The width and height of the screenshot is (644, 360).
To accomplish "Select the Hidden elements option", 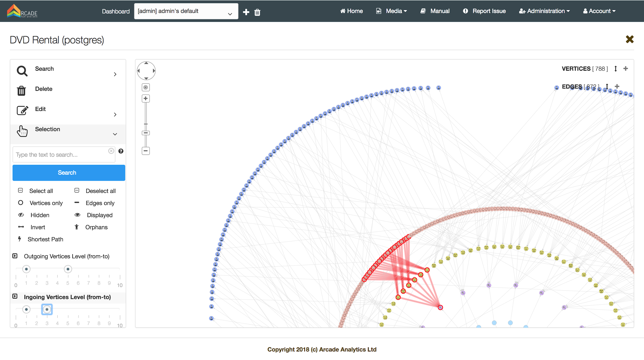I will click(39, 215).
